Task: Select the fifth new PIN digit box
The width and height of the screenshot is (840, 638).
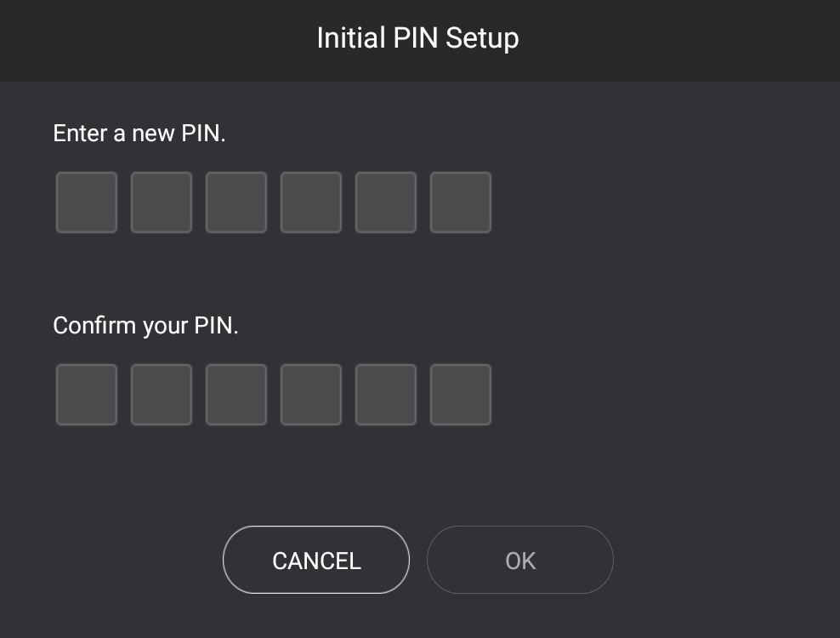Action: click(386, 202)
